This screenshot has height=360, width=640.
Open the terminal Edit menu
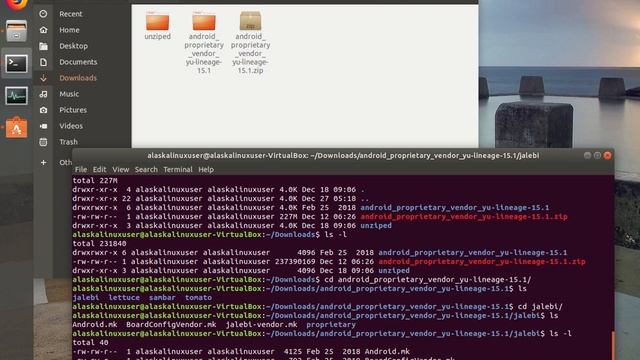click(99, 169)
